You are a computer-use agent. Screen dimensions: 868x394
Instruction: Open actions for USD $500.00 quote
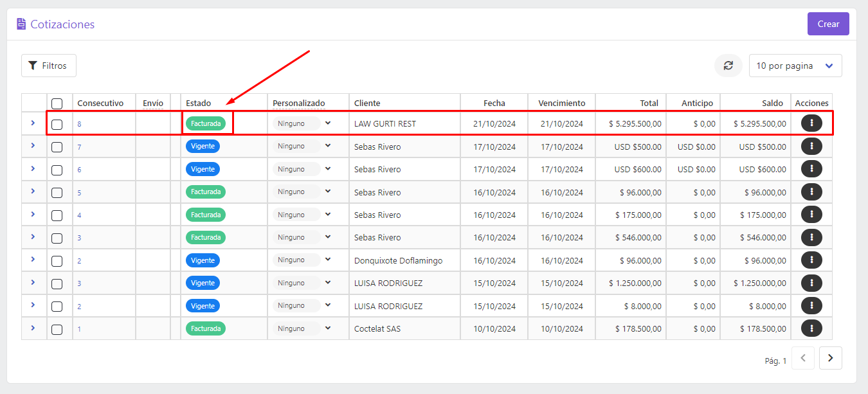click(x=811, y=147)
